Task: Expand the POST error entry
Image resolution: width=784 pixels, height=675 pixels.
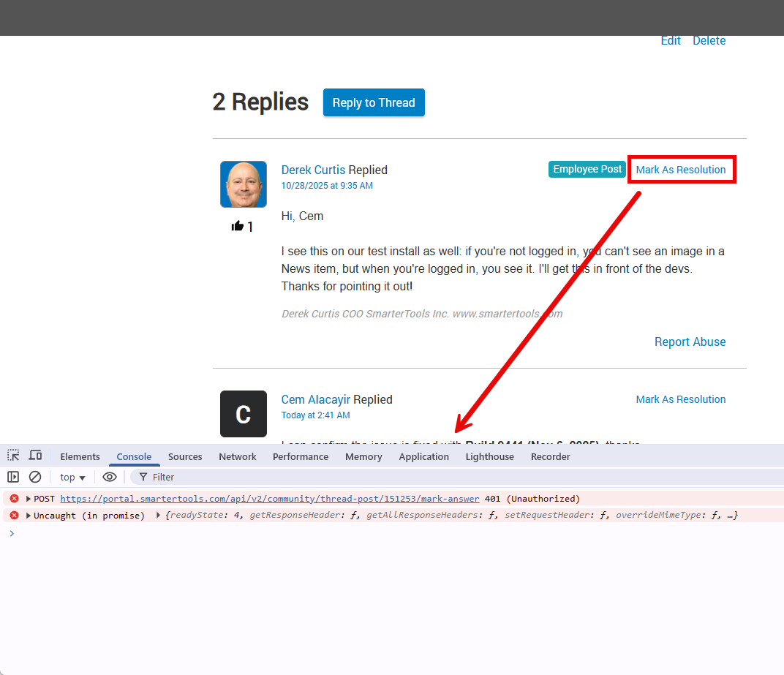Action: pyautogui.click(x=29, y=499)
